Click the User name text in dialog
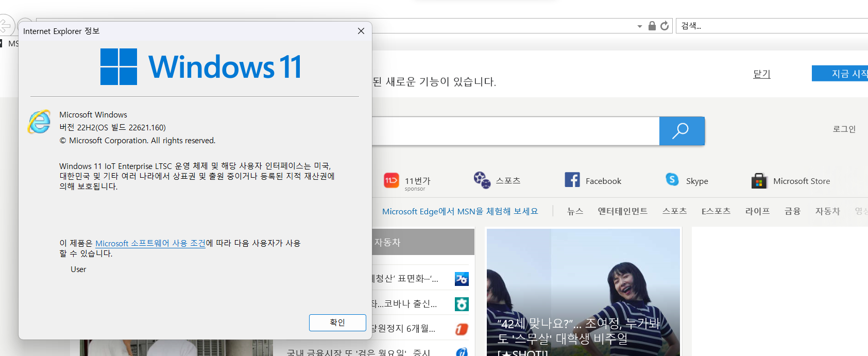The height and width of the screenshot is (356, 868). 78,269
